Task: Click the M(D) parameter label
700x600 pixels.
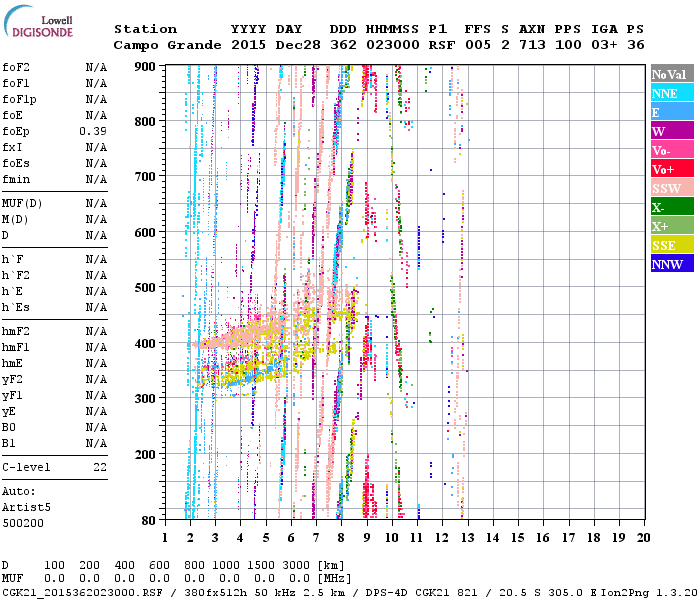Action: [x=15, y=220]
